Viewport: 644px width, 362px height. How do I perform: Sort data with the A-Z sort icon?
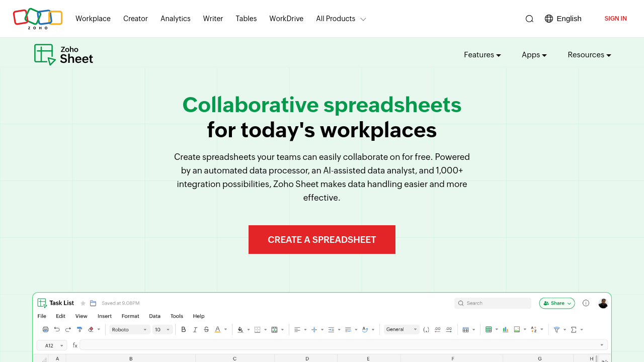tap(534, 329)
